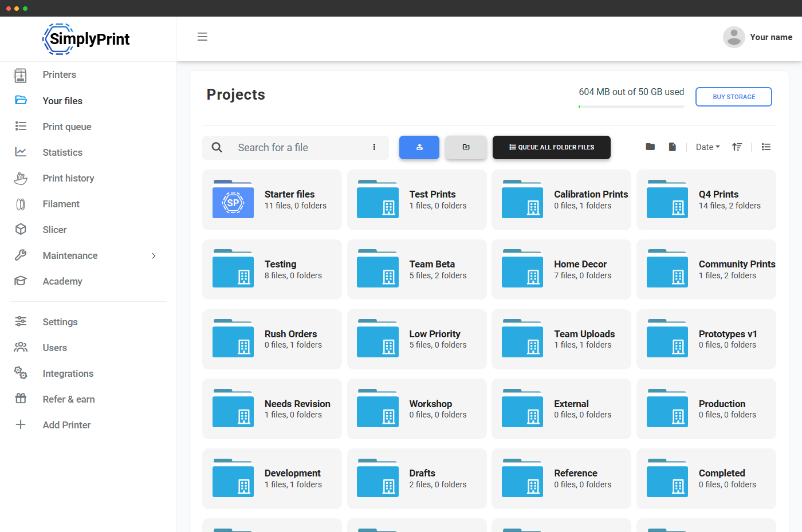Click the Slicer cube icon
The height and width of the screenshot is (532, 802).
click(21, 229)
